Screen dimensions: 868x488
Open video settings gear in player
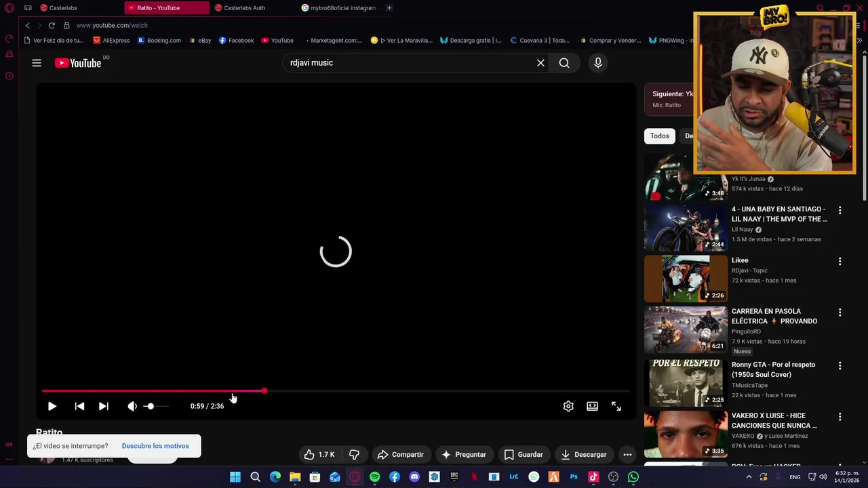568,406
